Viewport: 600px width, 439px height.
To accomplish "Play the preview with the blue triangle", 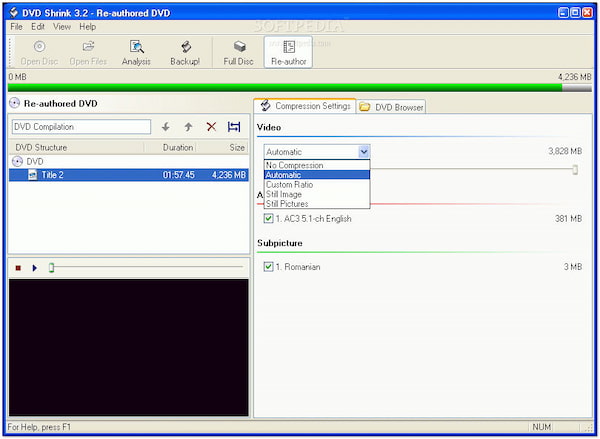I will 34,268.
